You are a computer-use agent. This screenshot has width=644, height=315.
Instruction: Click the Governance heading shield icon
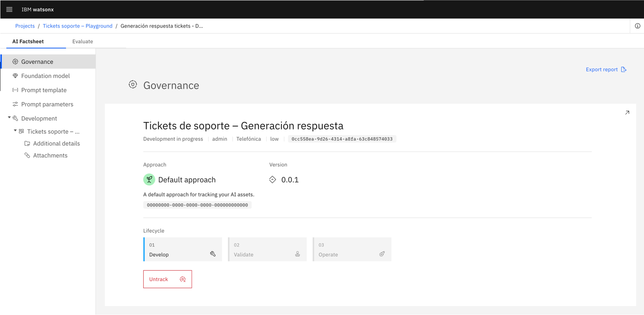133,85
